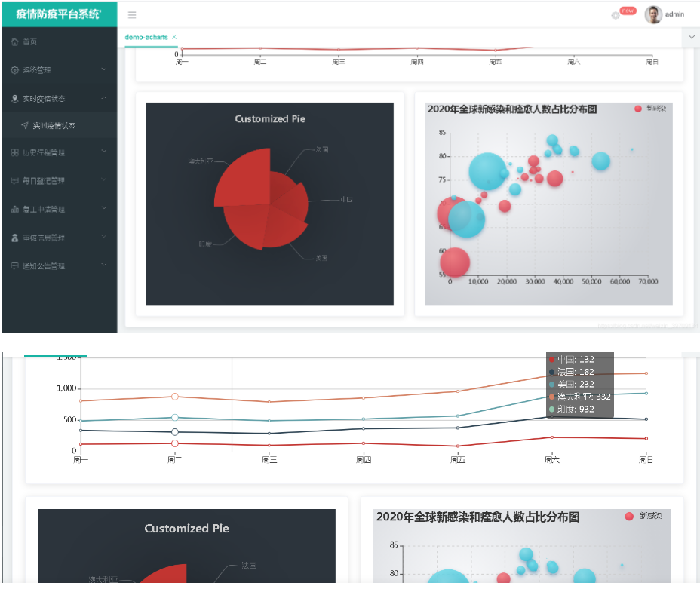Click the Customized Pie title in the upper chart
Viewport: 700px width, 589px height.
[270, 118]
